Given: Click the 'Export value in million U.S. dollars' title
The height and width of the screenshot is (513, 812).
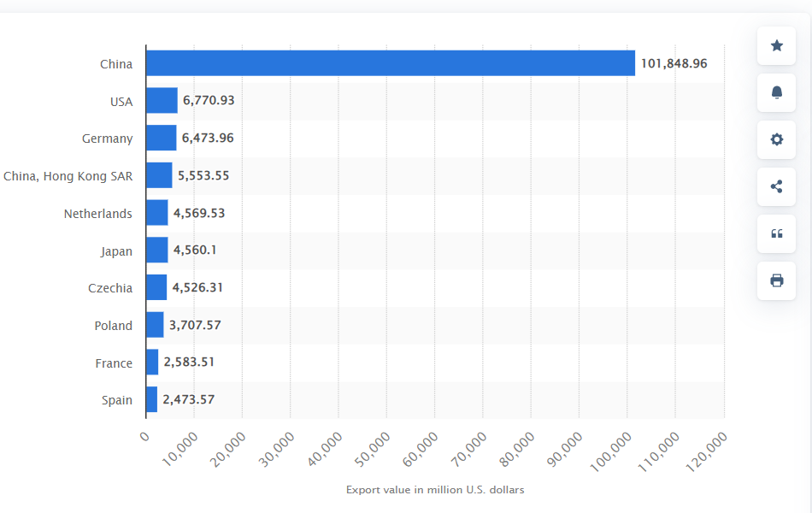Looking at the screenshot, I should 435,490.
